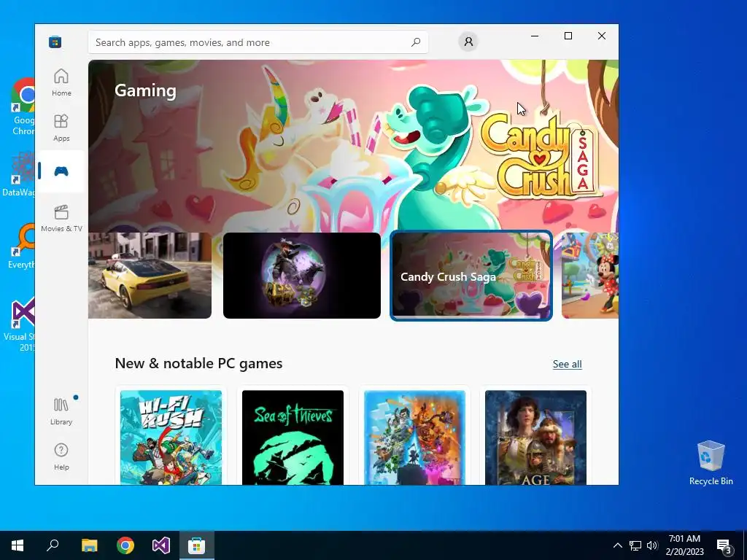Open the Apps section in the sidebar
Screen dimensions: 747x560
click(x=61, y=128)
